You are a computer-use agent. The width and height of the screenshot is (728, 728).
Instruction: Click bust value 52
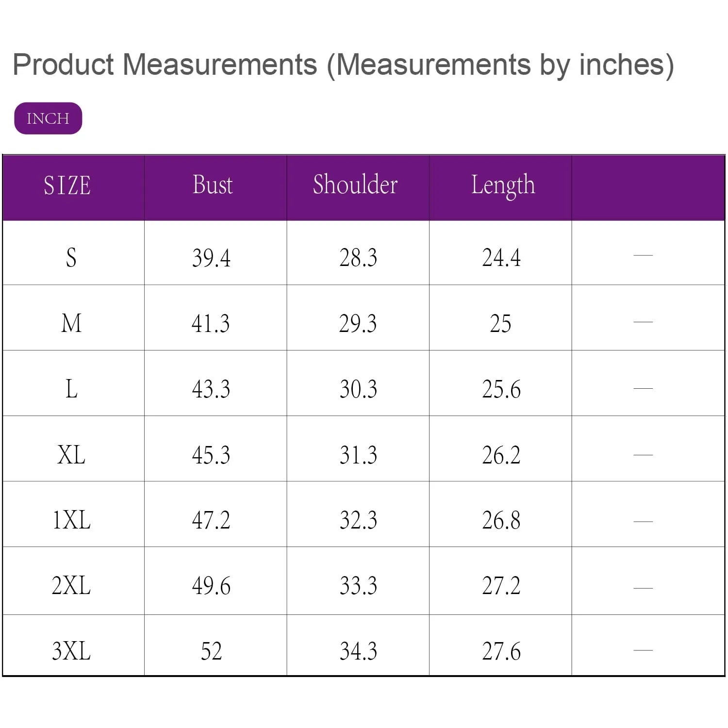coord(211,651)
